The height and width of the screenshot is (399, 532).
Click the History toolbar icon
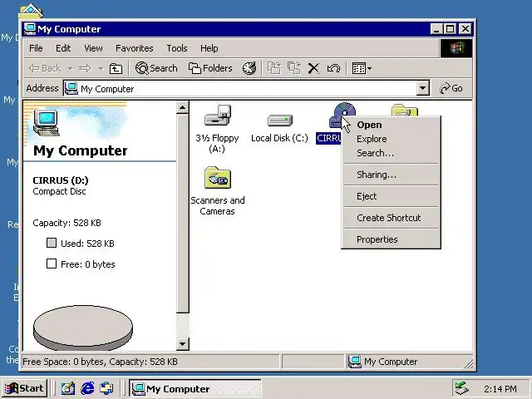pyautogui.click(x=249, y=68)
